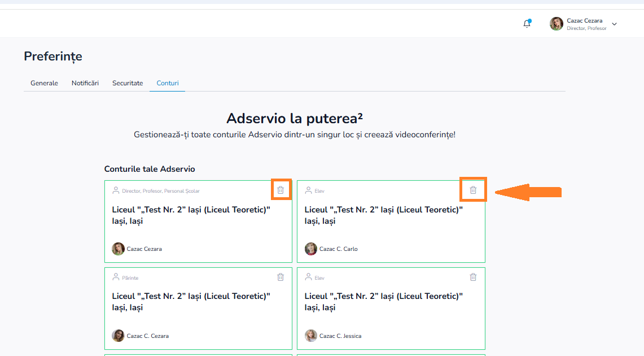Click Cazac Cezara profile avatar in header
Screen dimensions: 644x356
click(557, 24)
